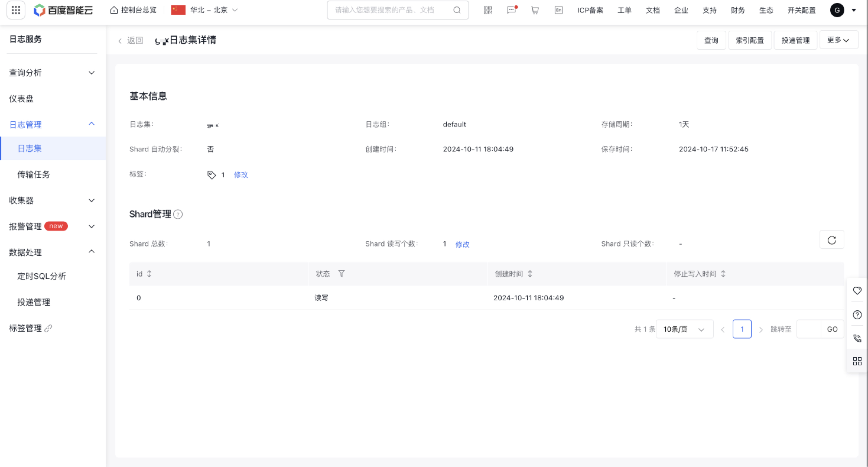Open the 华北-北京 region dropdown
This screenshot has height=467, width=868.
pos(204,10)
